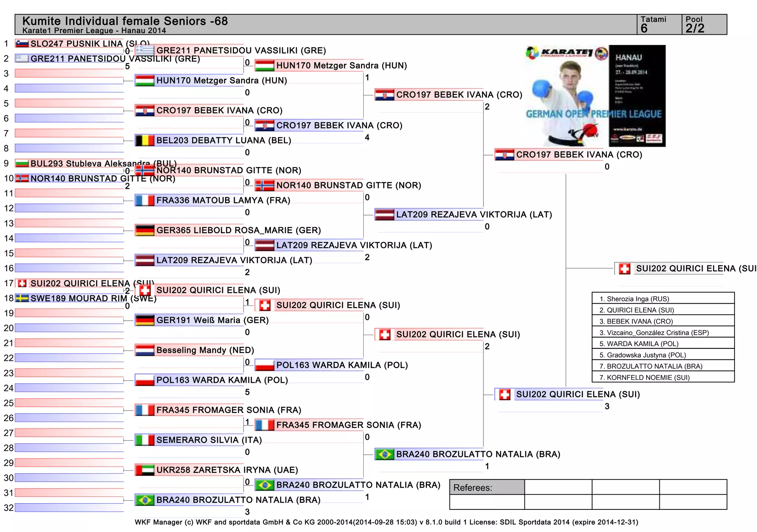This screenshot has width=757, height=532.
Task: Click the Slovenian flag beside PUSNIK LINA
Action: tap(22, 44)
